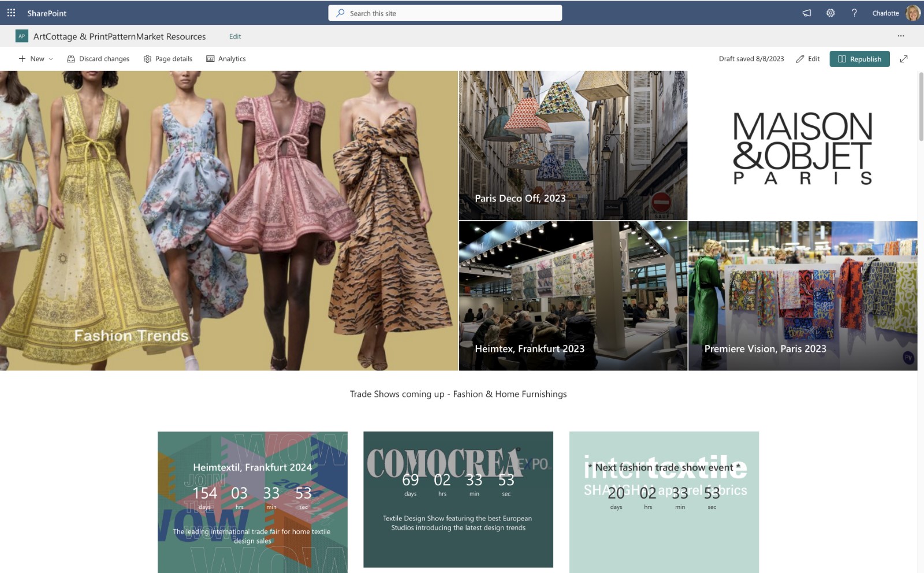The image size is (924, 573).
Task: Click the search magnifier icon
Action: pyautogui.click(x=341, y=13)
